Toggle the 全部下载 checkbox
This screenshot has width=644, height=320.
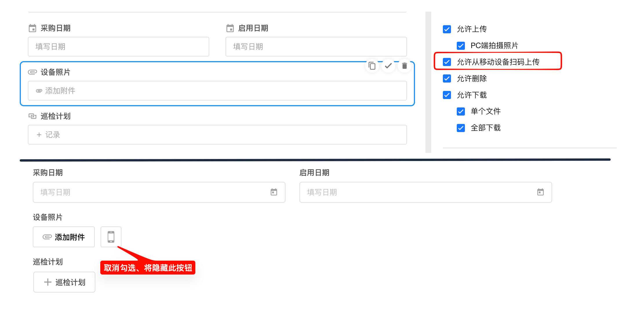click(461, 128)
